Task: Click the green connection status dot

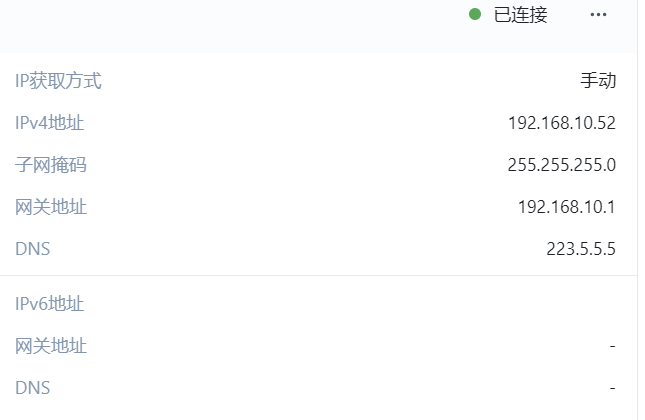Action: point(475,15)
